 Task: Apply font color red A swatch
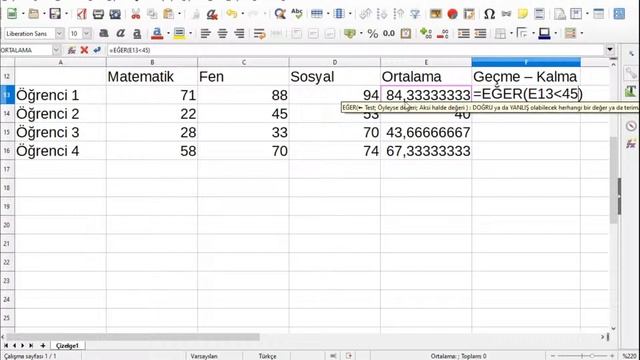pos(157,33)
